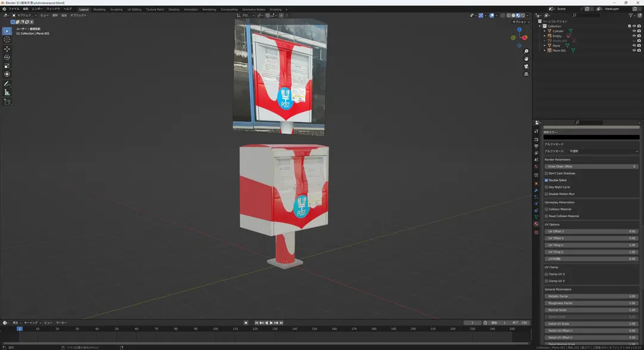Screen dimensions: 644x350
Task: Click the black emission color swatch
Action: coord(592,137)
